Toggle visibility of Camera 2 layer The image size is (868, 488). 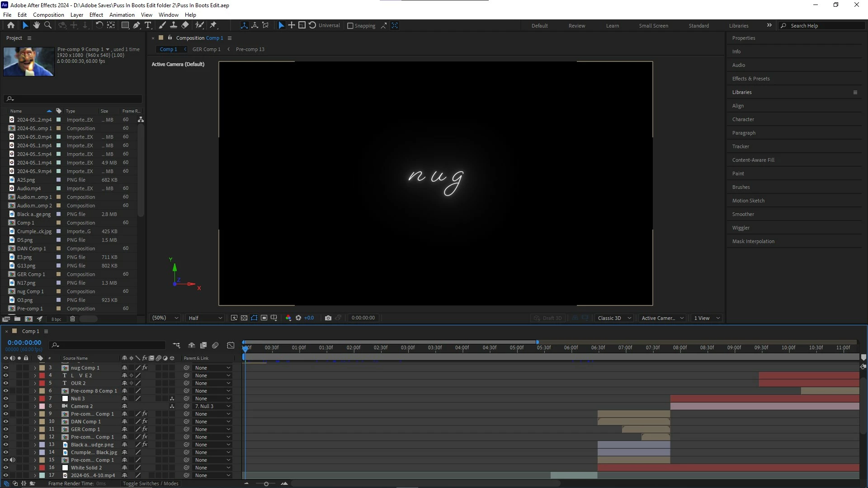pyautogui.click(x=6, y=406)
